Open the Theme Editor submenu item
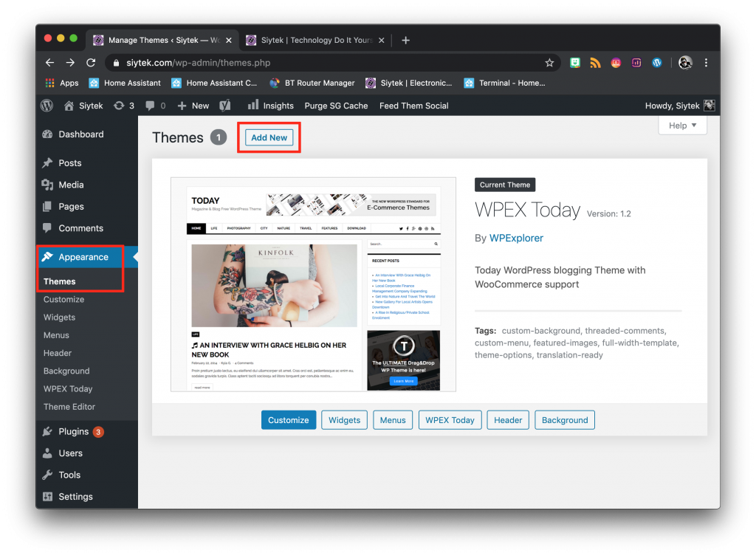756x556 pixels. pyautogui.click(x=69, y=407)
